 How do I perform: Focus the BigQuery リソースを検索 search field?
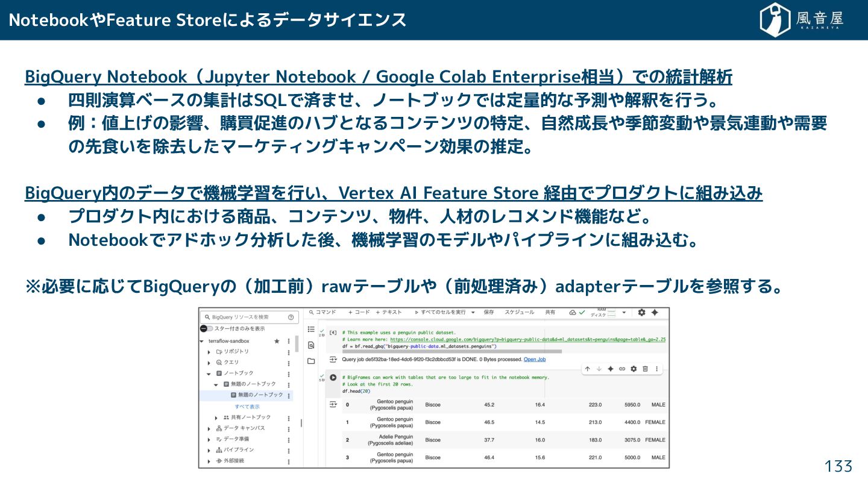tap(248, 317)
